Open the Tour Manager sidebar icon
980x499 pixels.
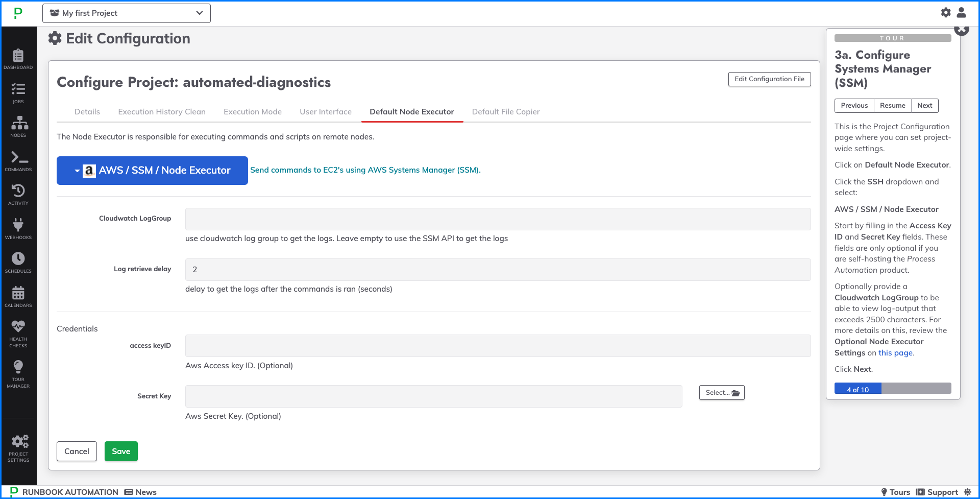click(18, 374)
